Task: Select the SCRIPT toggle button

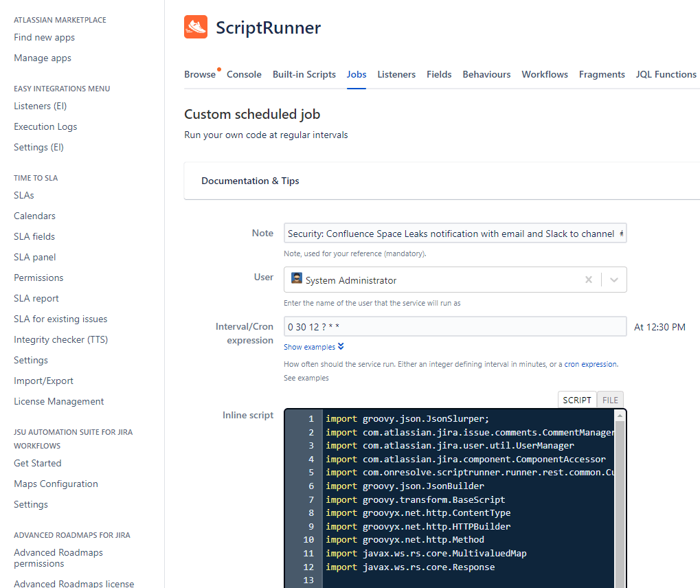Action: click(x=577, y=400)
